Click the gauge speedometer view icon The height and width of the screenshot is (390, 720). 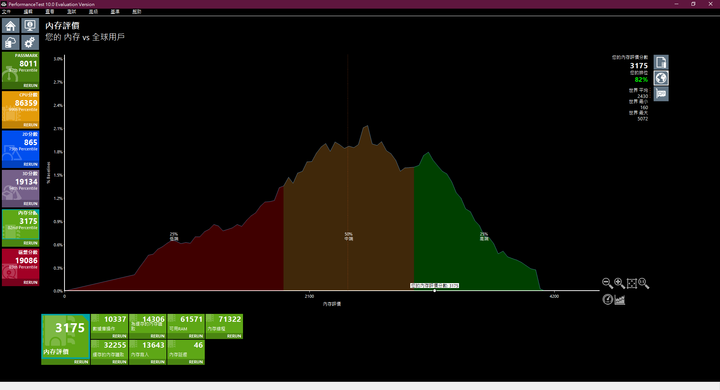[608, 300]
